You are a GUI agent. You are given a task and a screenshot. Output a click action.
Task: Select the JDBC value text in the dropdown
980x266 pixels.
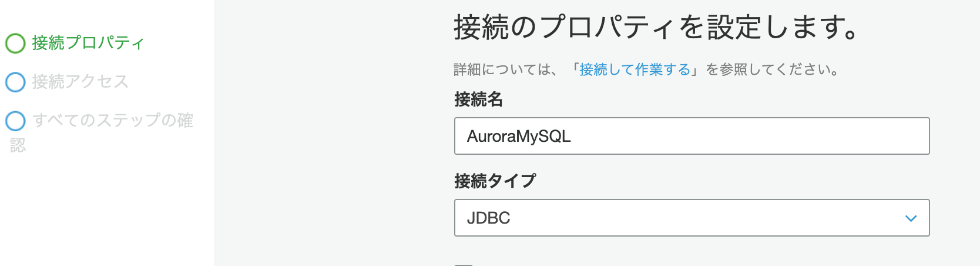point(488,218)
